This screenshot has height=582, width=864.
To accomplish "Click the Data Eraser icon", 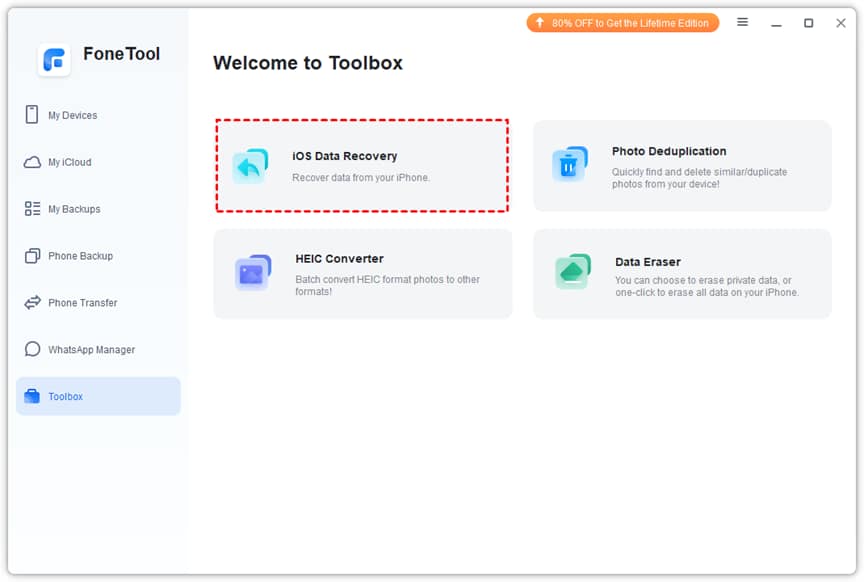I will pos(572,272).
